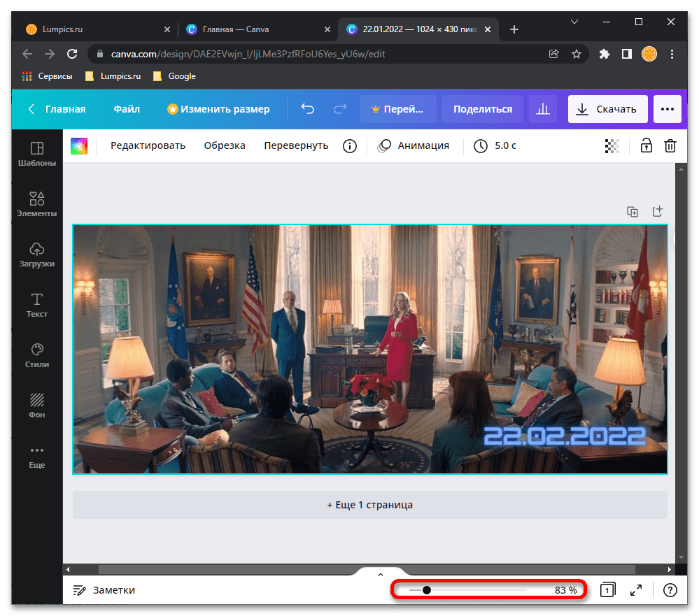Expand the pages tray chevron
This screenshot has height=616, width=699.
coord(380,574)
